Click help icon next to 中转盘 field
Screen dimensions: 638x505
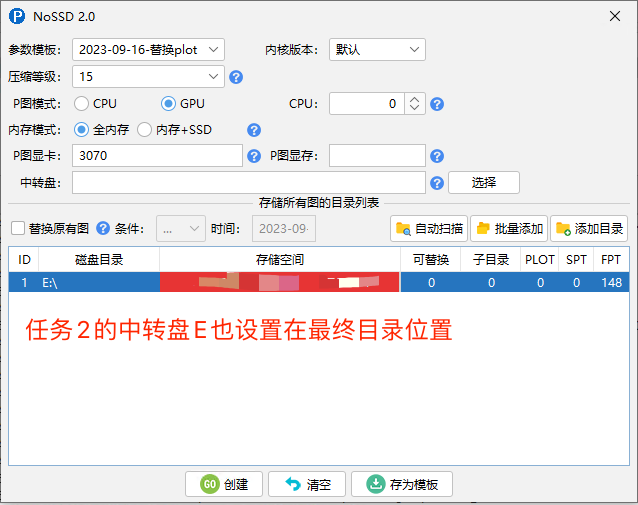pos(437,183)
